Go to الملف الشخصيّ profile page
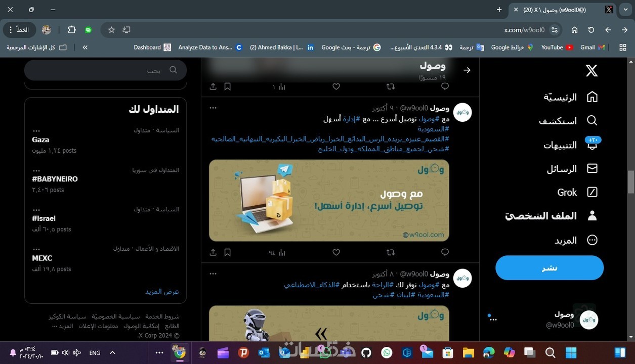The width and height of the screenshot is (635, 364). click(552, 216)
